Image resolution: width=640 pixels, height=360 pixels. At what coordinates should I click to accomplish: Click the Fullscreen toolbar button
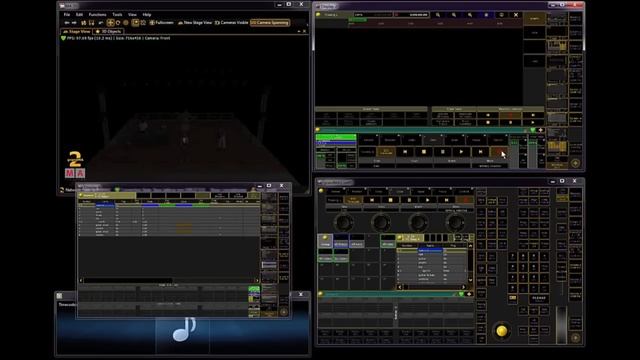(x=162, y=22)
